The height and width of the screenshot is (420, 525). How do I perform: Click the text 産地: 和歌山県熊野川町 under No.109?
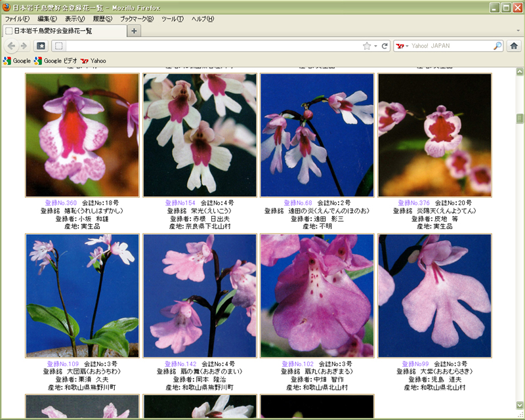click(82, 387)
